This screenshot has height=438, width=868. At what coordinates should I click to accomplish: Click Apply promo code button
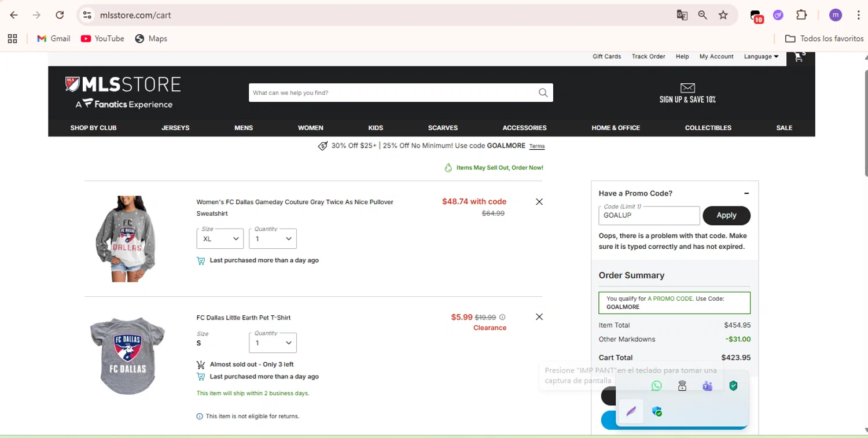click(x=726, y=215)
